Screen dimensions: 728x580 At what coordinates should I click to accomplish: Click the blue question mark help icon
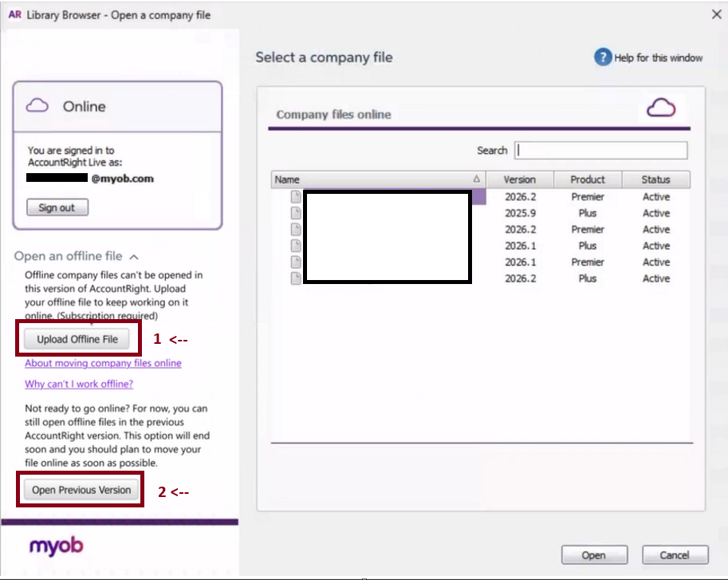coord(603,57)
